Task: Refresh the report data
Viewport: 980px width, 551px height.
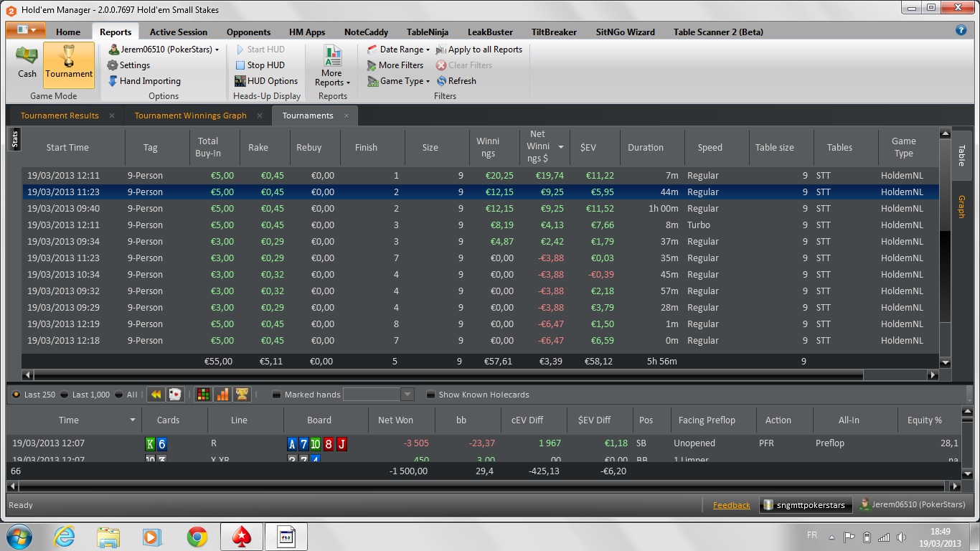Action: click(x=456, y=81)
